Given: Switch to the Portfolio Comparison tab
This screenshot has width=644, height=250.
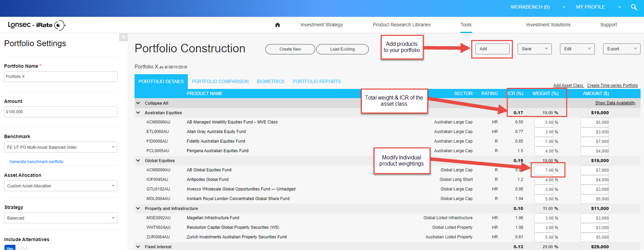Looking at the screenshot, I should click(220, 81).
